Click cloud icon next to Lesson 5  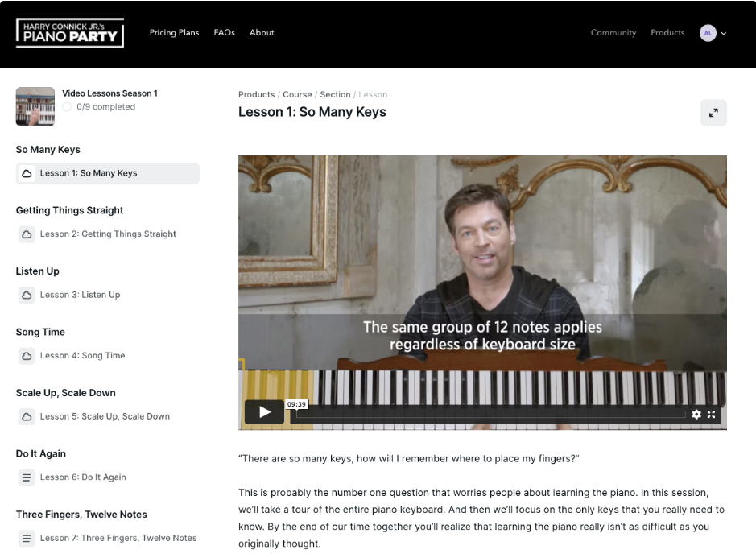click(x=27, y=417)
